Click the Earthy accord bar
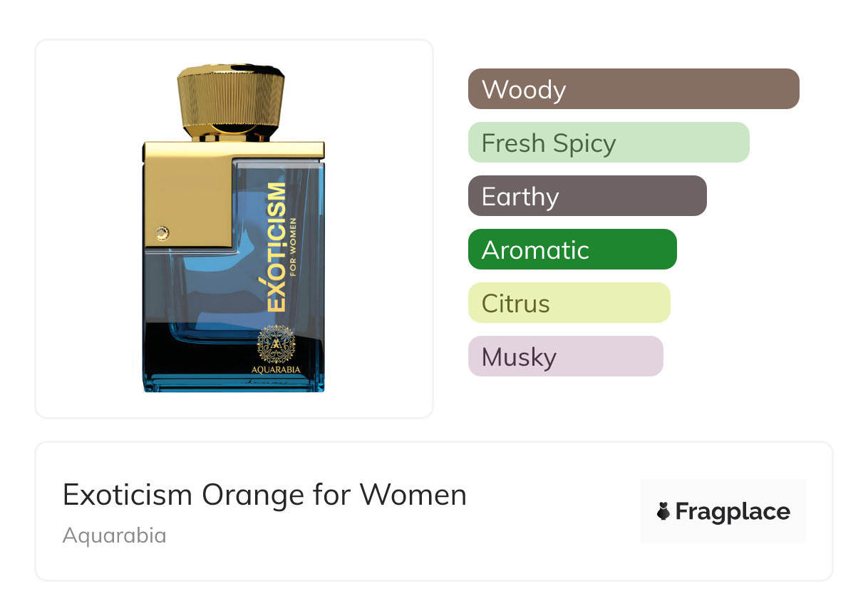Viewport: 868px width, 616px height. tap(587, 196)
